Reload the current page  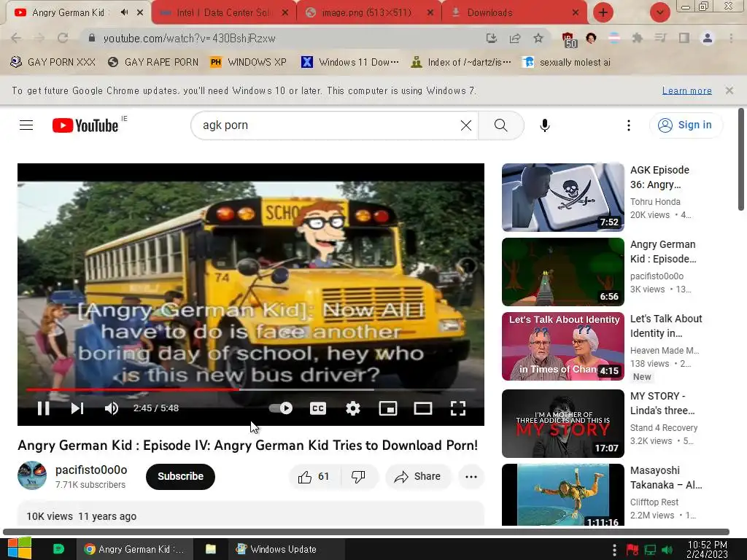click(x=63, y=38)
